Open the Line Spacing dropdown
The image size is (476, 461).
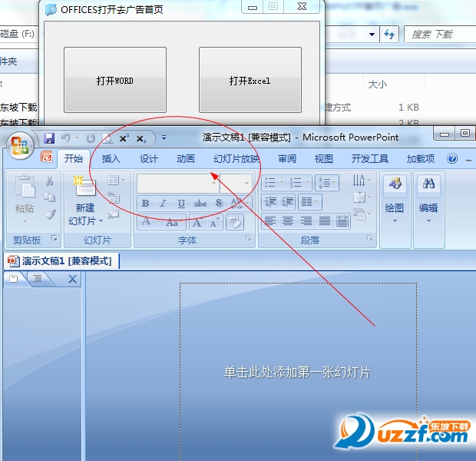coord(327,183)
